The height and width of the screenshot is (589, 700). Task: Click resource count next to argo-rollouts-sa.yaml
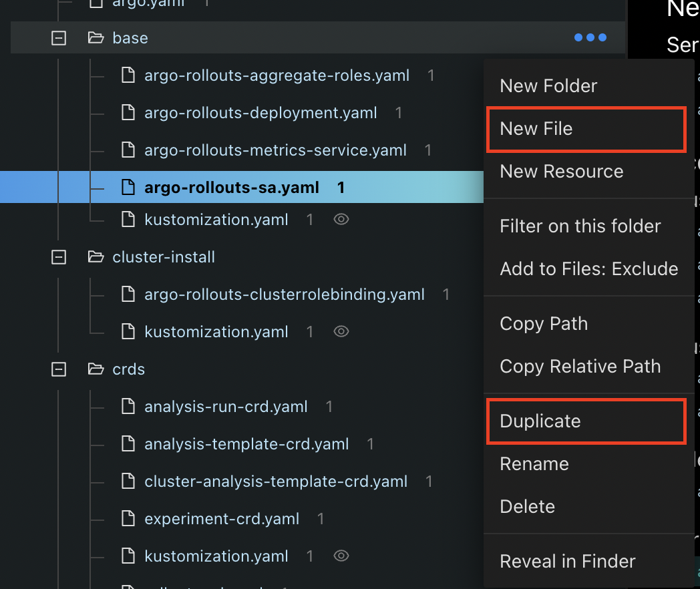coord(341,188)
